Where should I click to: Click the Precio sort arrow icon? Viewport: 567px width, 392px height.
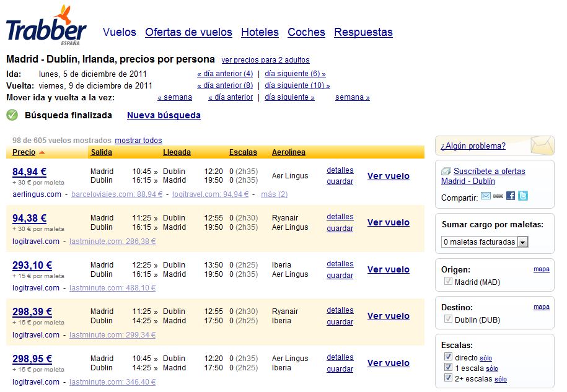42,152
